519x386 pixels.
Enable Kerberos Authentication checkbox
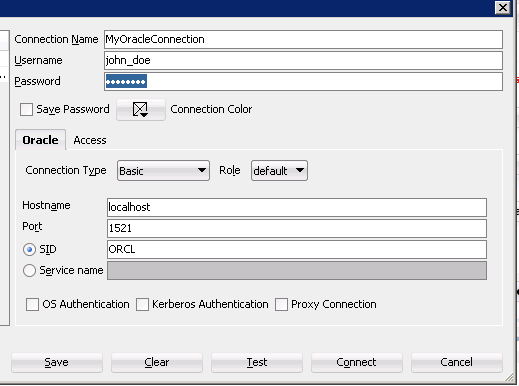[x=142, y=304]
